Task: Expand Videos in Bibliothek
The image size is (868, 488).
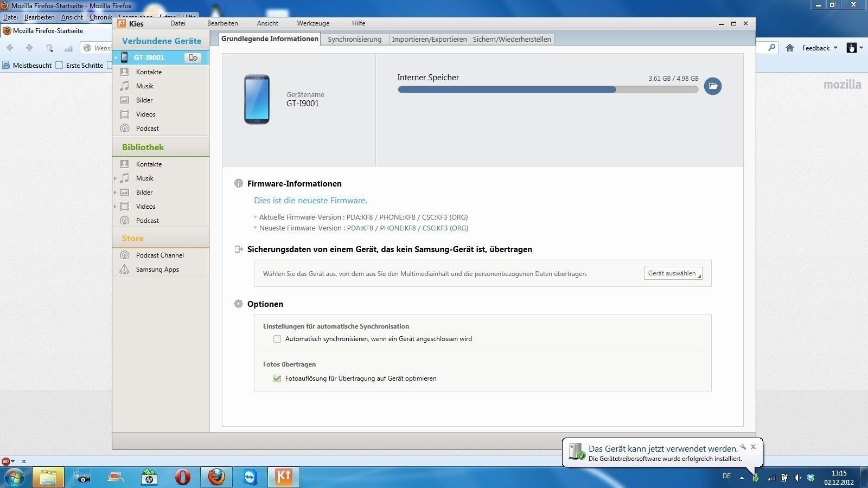Action: click(x=115, y=207)
